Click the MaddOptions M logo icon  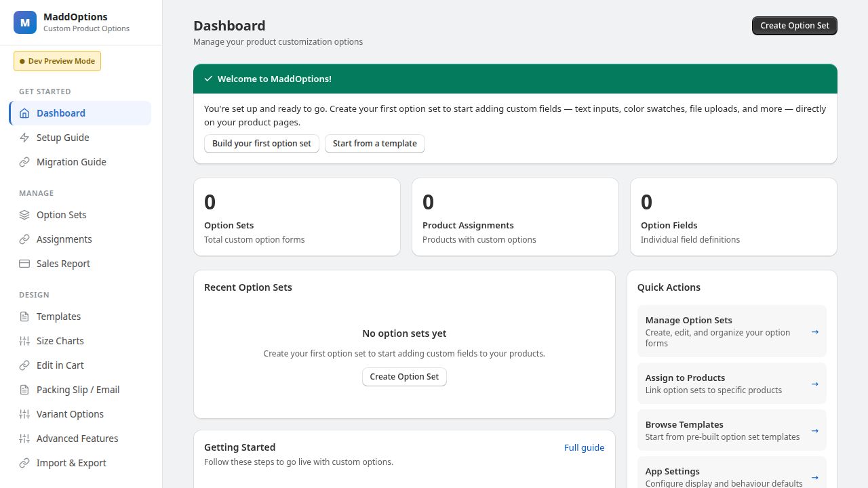(25, 22)
